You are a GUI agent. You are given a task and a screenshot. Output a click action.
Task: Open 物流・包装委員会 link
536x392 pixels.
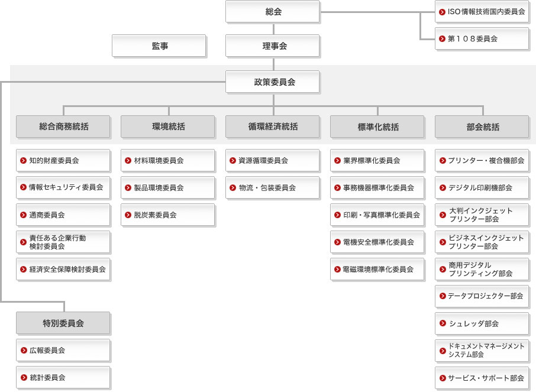[x=266, y=187]
